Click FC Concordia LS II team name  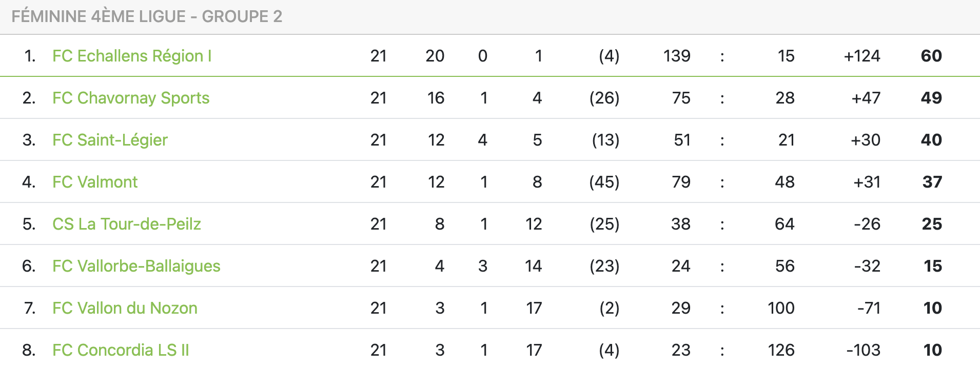point(121,350)
